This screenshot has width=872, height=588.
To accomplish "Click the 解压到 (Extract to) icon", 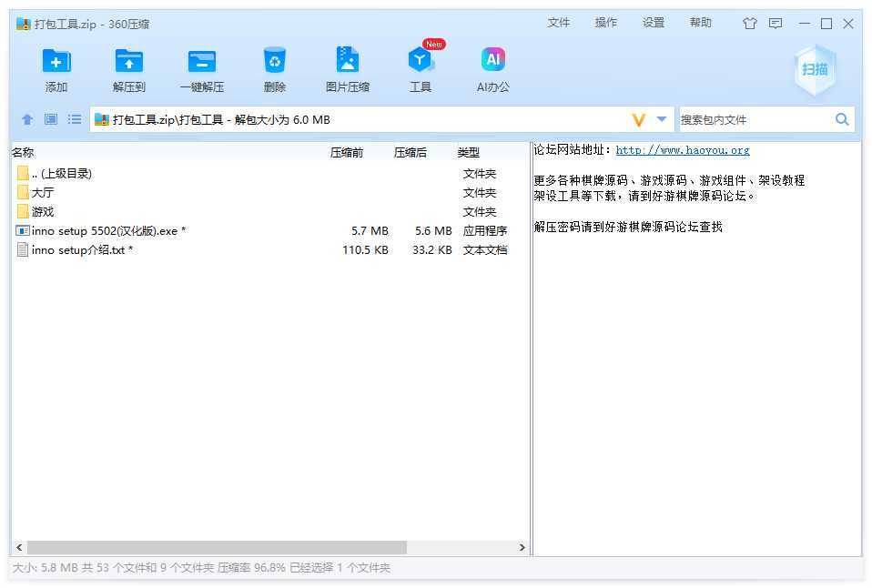I will [x=129, y=61].
